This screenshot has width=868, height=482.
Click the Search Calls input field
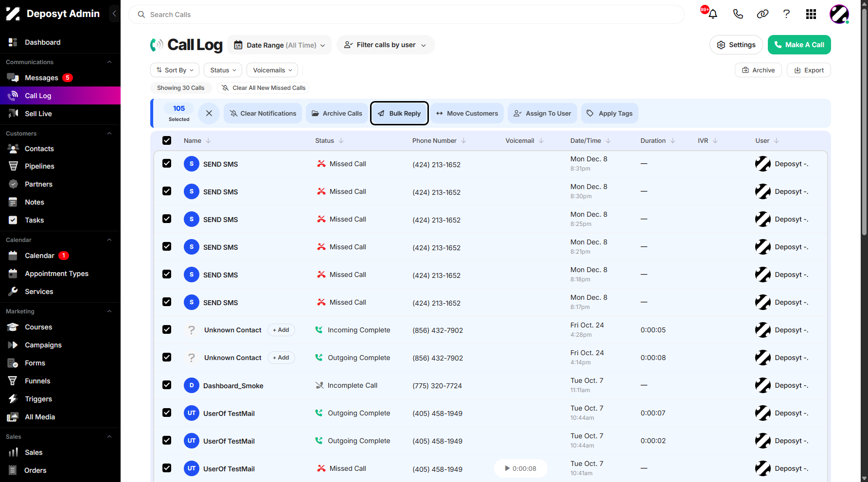click(x=407, y=15)
